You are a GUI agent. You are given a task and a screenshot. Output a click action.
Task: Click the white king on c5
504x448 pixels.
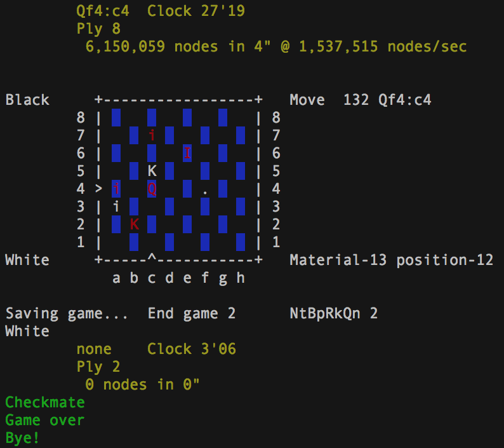(x=152, y=171)
